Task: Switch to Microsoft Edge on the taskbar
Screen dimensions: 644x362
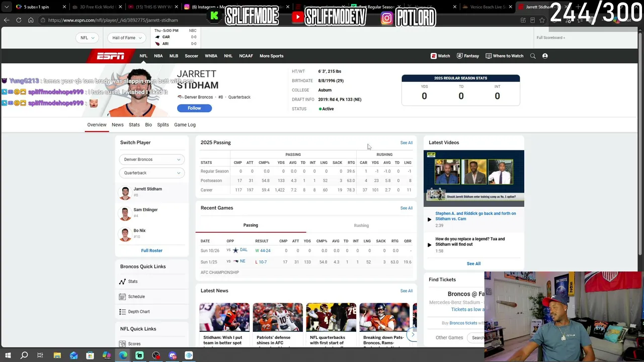Action: [x=123, y=355]
